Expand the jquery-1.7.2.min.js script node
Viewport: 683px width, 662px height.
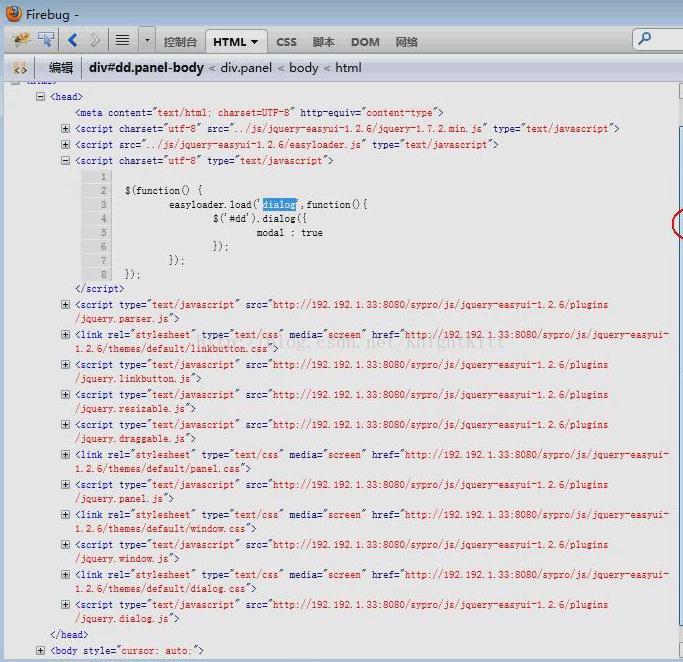[x=65, y=128]
